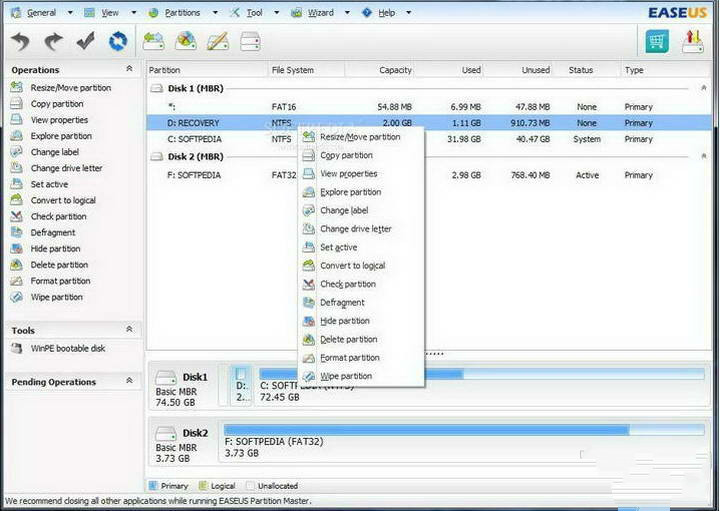This screenshot has height=511, width=720.
Task: Click Wipe partition in the left sidebar
Action: (x=56, y=297)
